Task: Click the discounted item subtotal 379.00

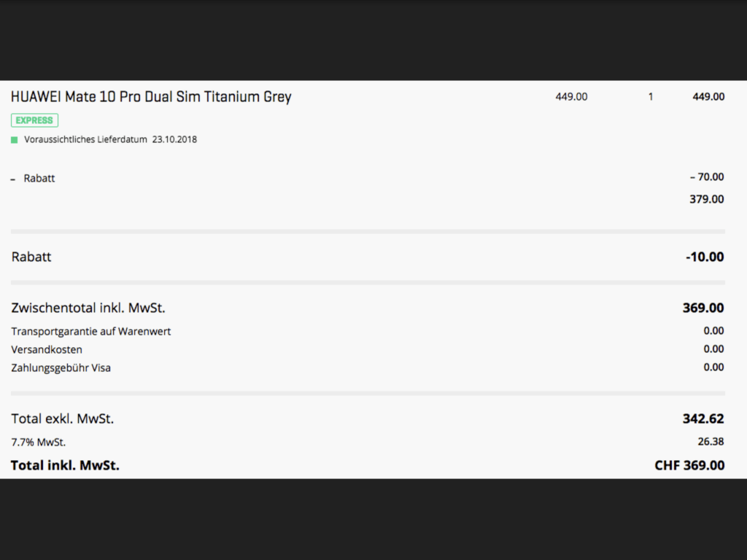Action: 706,198
